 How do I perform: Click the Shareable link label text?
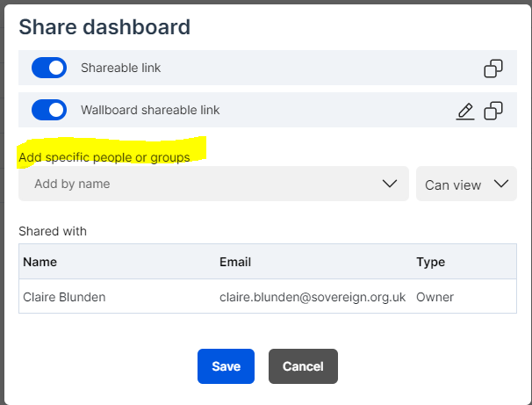(121, 68)
